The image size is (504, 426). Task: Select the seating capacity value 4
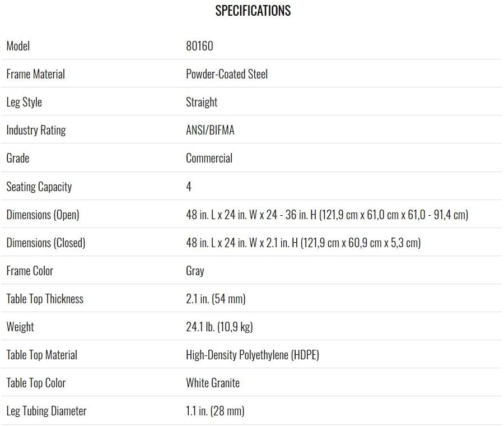click(189, 186)
